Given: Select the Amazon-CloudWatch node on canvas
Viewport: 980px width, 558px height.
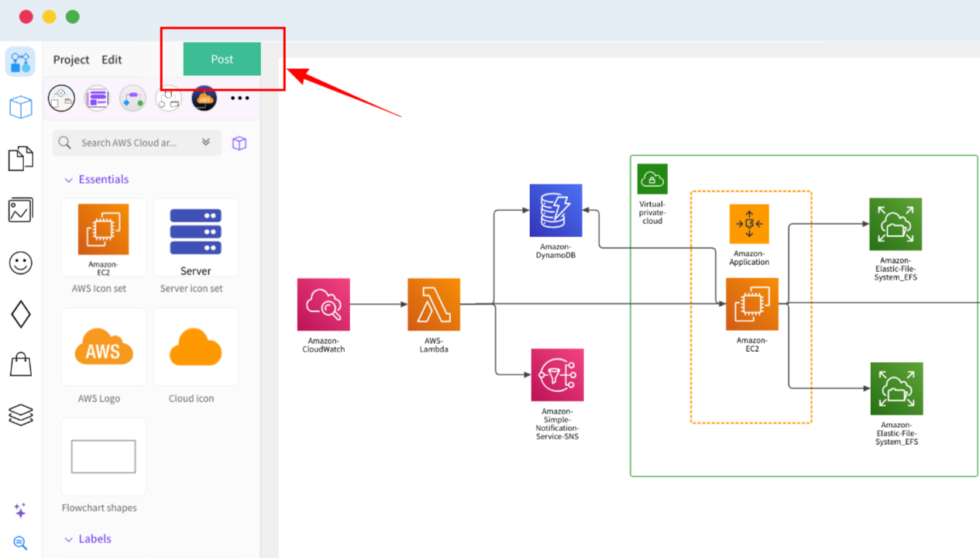Looking at the screenshot, I should tap(324, 305).
